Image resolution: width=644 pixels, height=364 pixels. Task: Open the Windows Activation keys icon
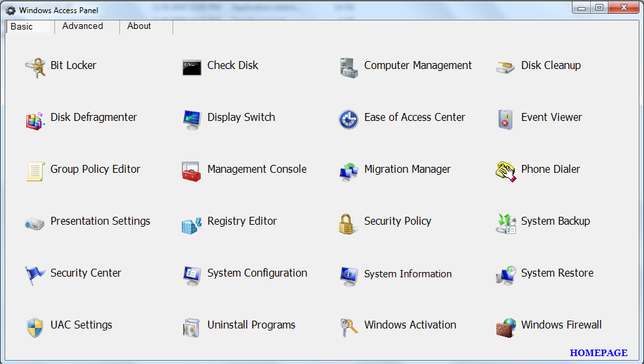click(x=349, y=328)
